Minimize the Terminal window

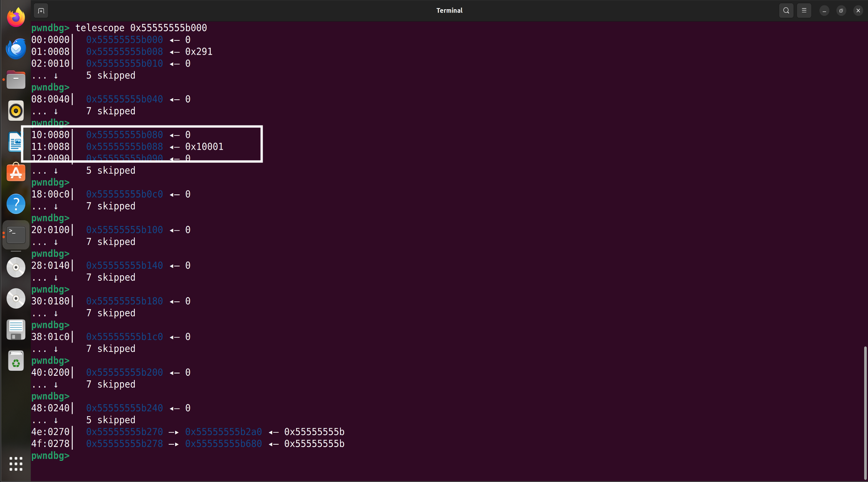pyautogui.click(x=824, y=11)
